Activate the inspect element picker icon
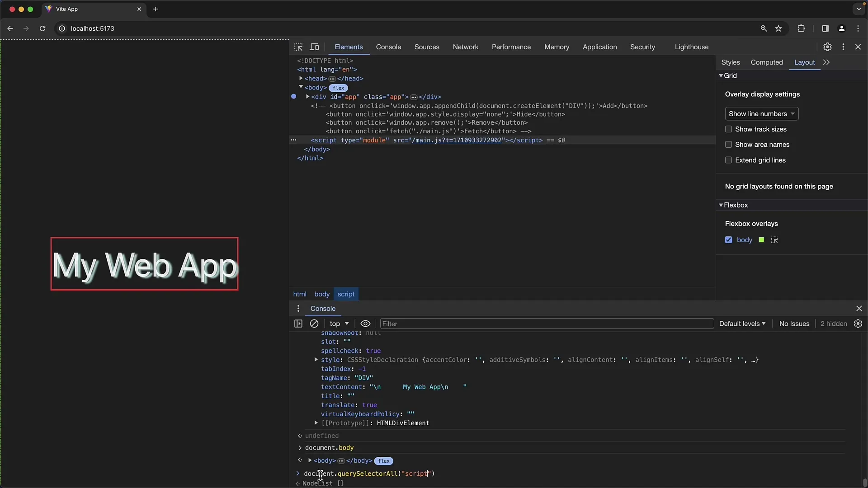868x488 pixels. coord(298,47)
